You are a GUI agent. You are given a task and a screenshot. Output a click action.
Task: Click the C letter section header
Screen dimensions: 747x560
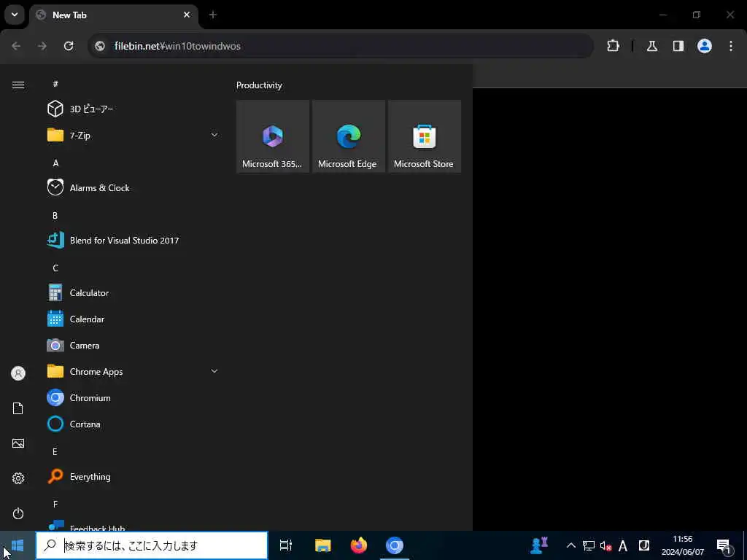55,268
